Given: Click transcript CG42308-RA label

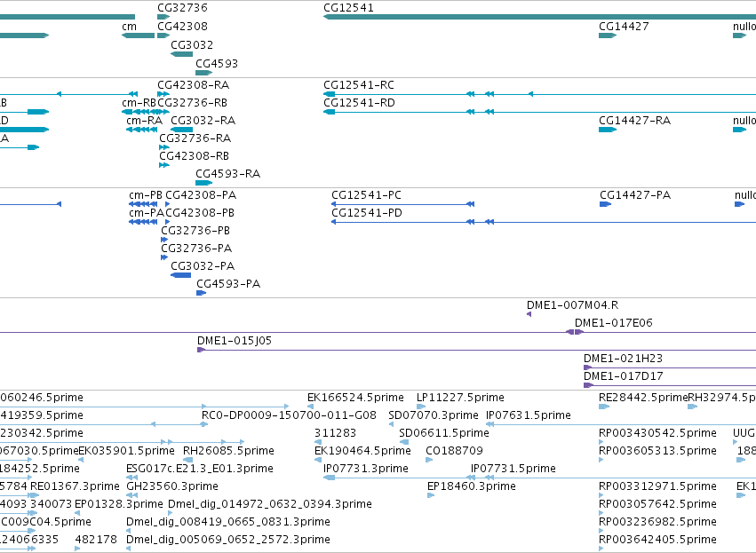Looking at the screenshot, I should [x=194, y=85].
